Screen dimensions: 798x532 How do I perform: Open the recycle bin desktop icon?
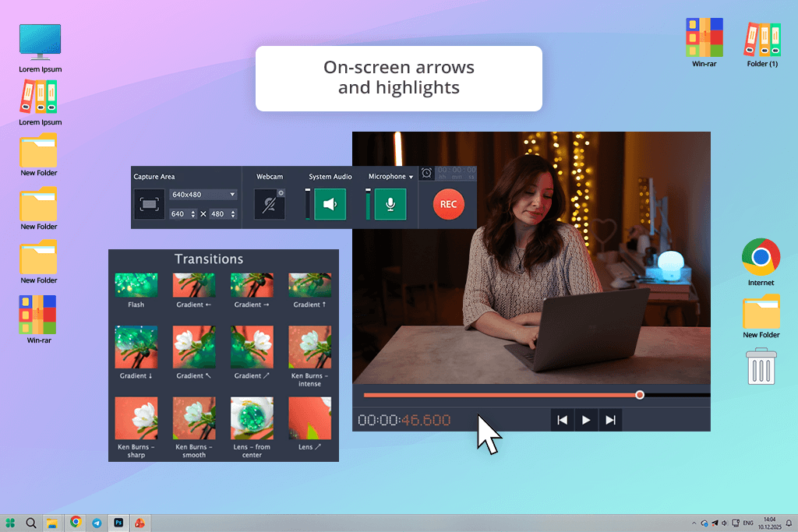click(761, 366)
